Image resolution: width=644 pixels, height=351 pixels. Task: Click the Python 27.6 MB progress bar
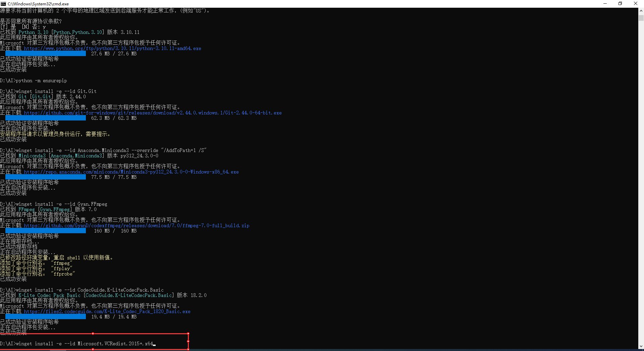coord(46,54)
